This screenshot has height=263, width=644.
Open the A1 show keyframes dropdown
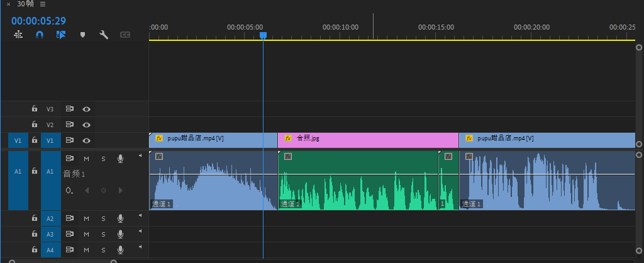(69, 190)
